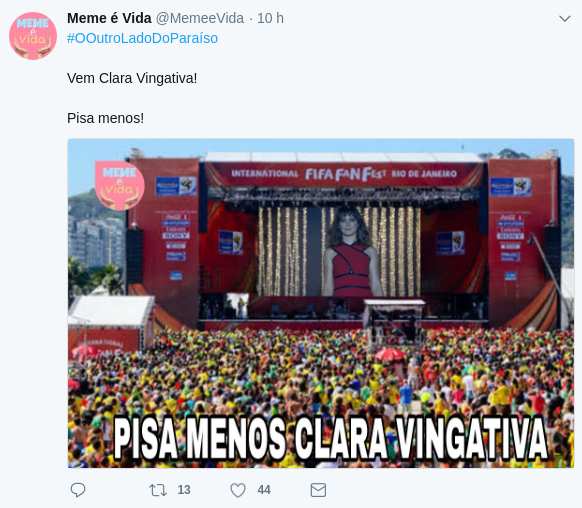Click the like count 44
The width and height of the screenshot is (582, 508).
coord(264,490)
